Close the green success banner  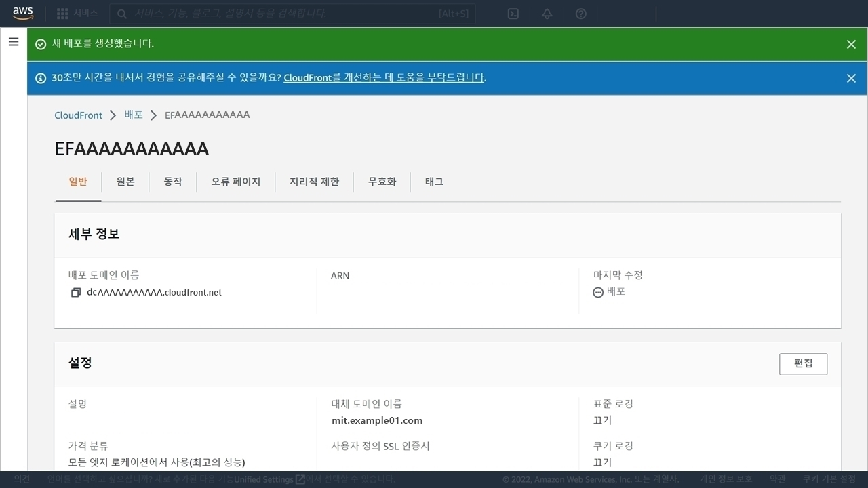[851, 44]
